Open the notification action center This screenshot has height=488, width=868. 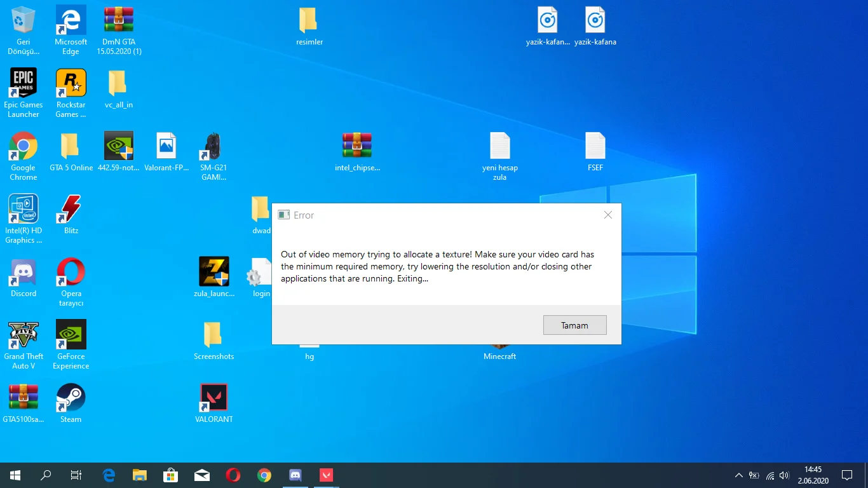pyautogui.click(x=847, y=475)
